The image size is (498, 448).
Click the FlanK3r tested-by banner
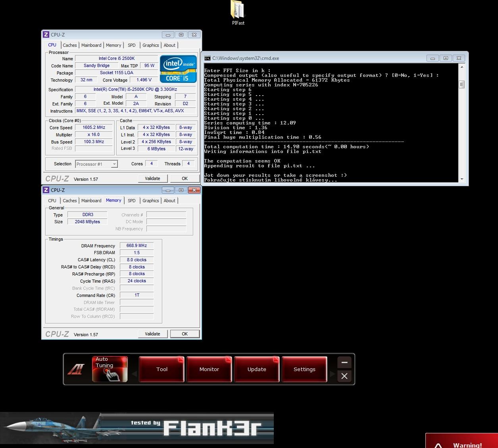click(137, 428)
